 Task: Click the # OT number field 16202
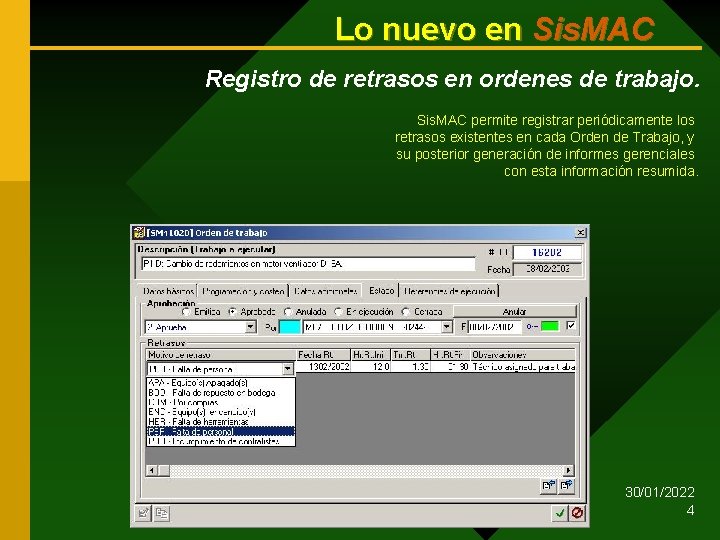547,253
